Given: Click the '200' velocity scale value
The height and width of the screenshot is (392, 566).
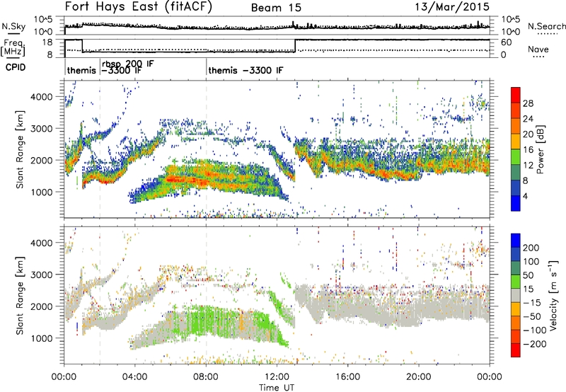Looking at the screenshot, I should (x=531, y=248).
